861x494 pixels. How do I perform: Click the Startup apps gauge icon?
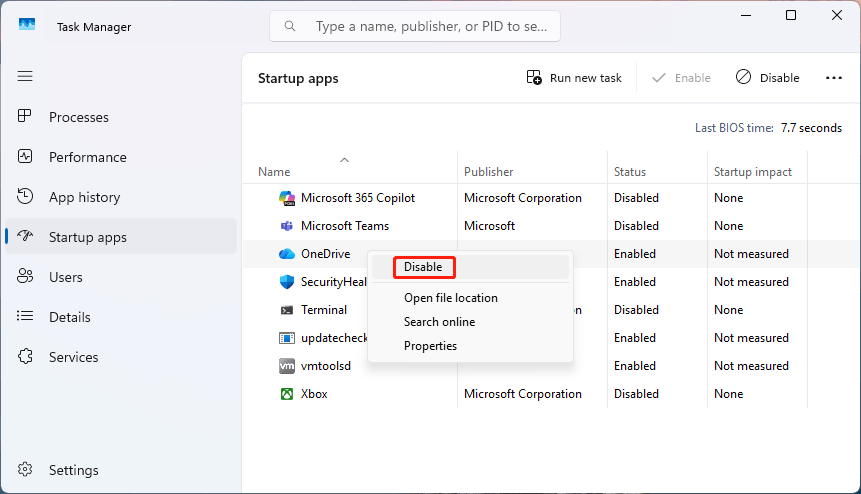click(25, 236)
